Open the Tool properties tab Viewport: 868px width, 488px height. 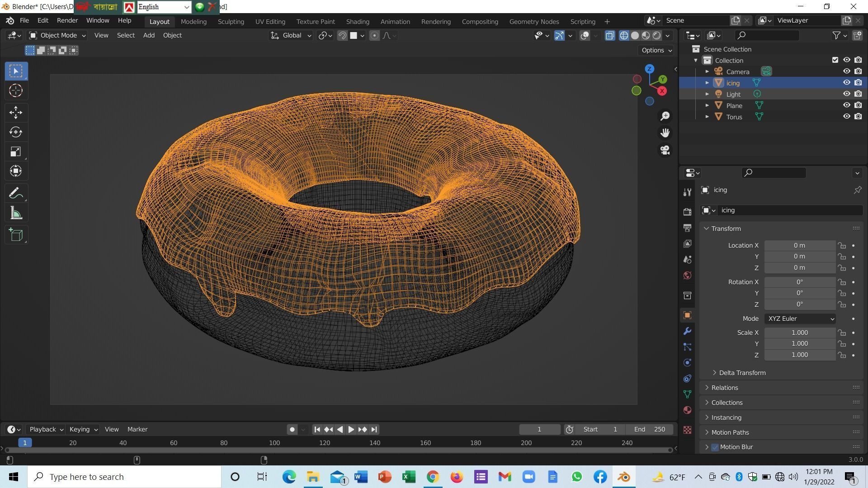click(687, 192)
